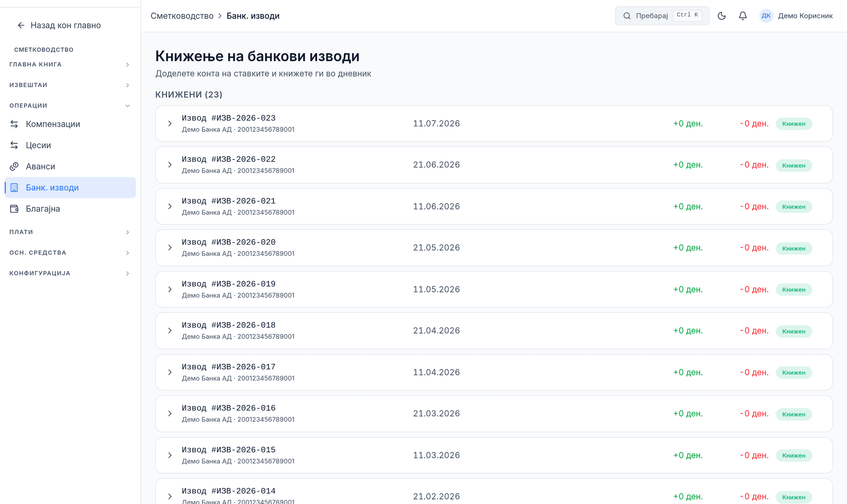Click the title Извод #ИЗВ-2026-017
The height and width of the screenshot is (504, 847).
229,367
